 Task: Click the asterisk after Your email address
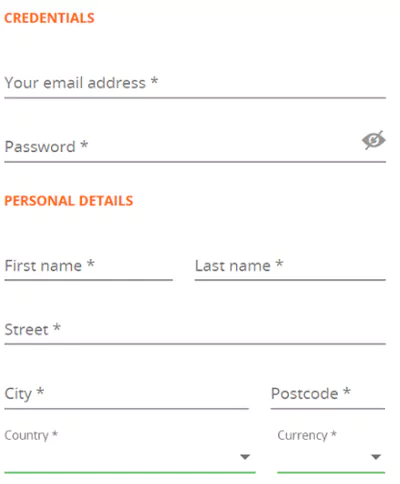[x=154, y=81]
